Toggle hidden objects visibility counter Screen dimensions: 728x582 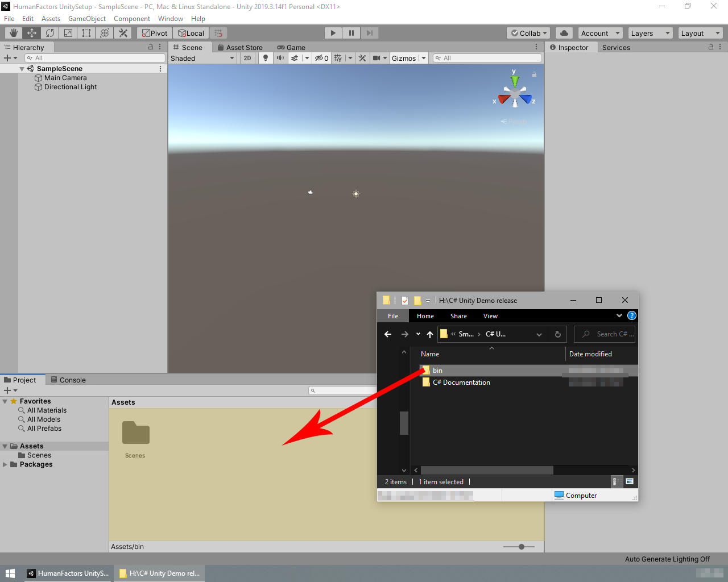click(322, 58)
